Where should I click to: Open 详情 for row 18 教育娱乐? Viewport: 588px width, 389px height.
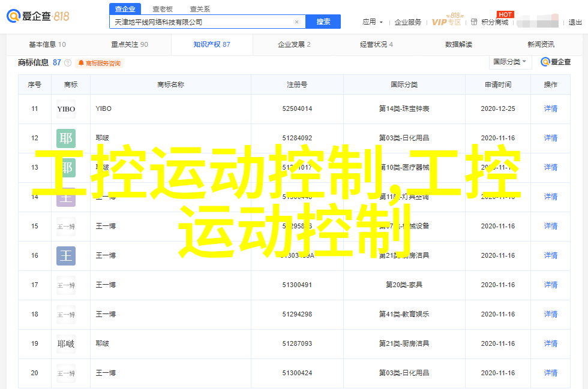pos(551,314)
